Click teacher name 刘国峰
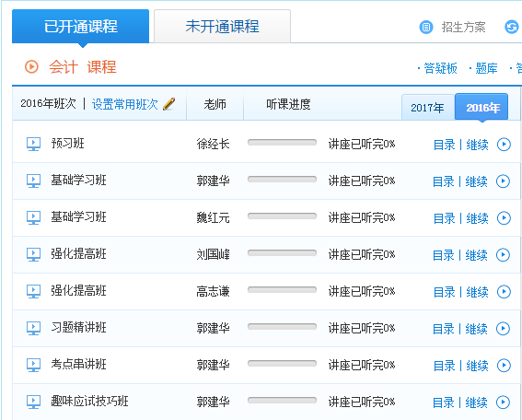The width and height of the screenshot is (522, 420). click(x=213, y=255)
